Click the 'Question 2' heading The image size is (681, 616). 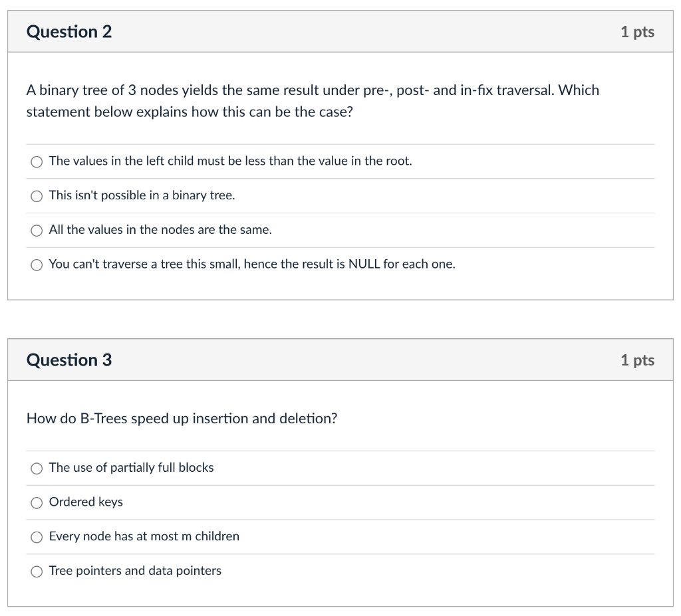pos(69,32)
